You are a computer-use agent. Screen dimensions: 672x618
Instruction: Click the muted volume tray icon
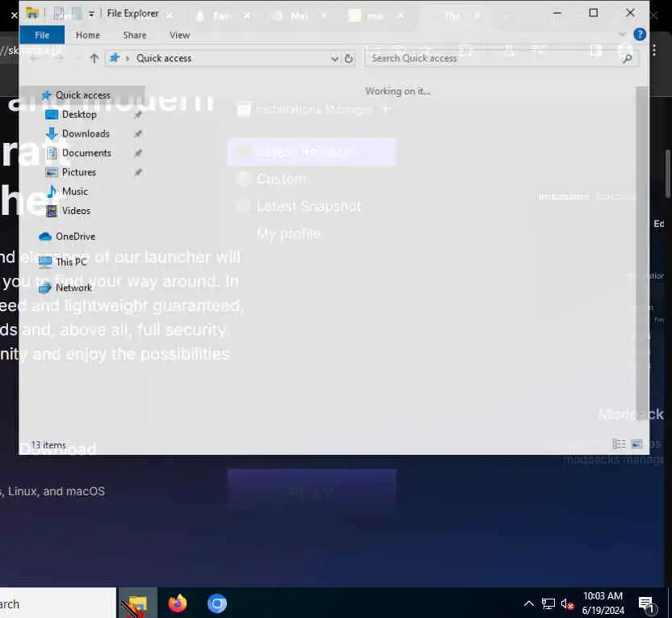click(x=567, y=603)
